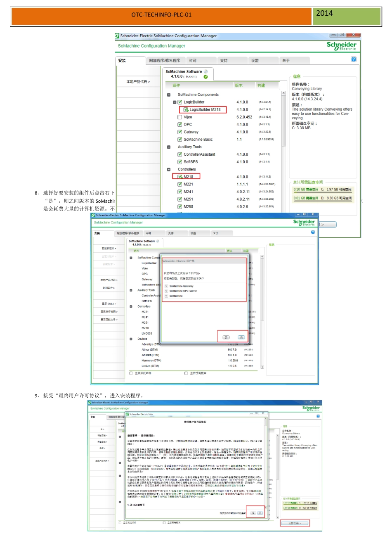Viewport: 392px width, 555px height.
Task: Toggle LogicBuilder checkbox
Action: click(180, 102)
